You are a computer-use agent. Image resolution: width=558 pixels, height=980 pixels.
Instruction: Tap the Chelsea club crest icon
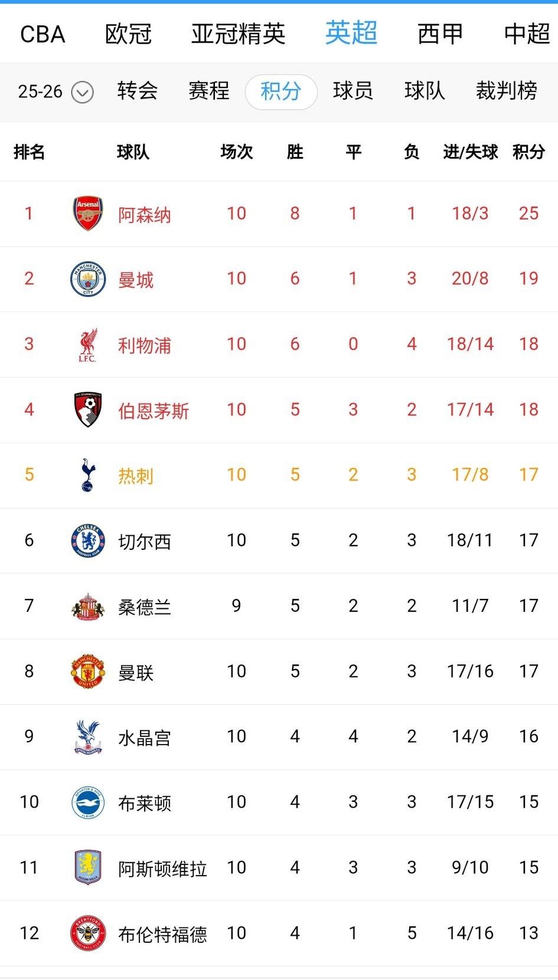click(x=87, y=540)
